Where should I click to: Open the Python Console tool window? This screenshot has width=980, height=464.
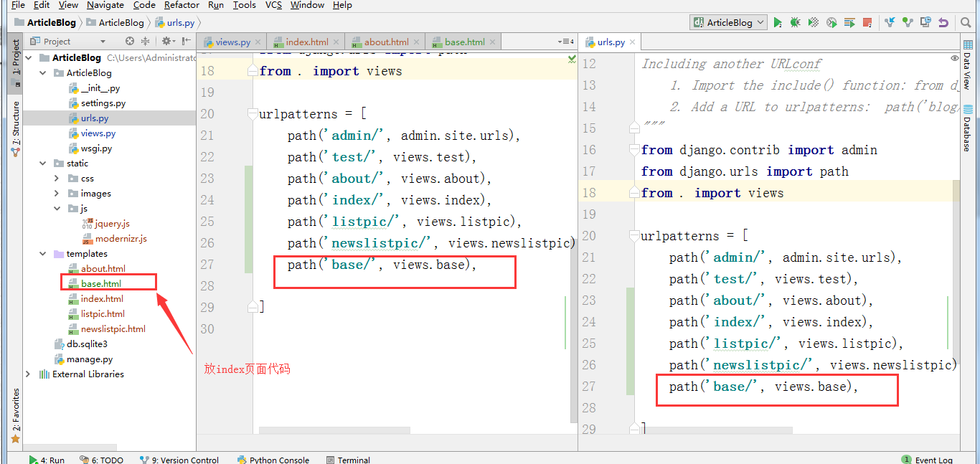pyautogui.click(x=273, y=460)
